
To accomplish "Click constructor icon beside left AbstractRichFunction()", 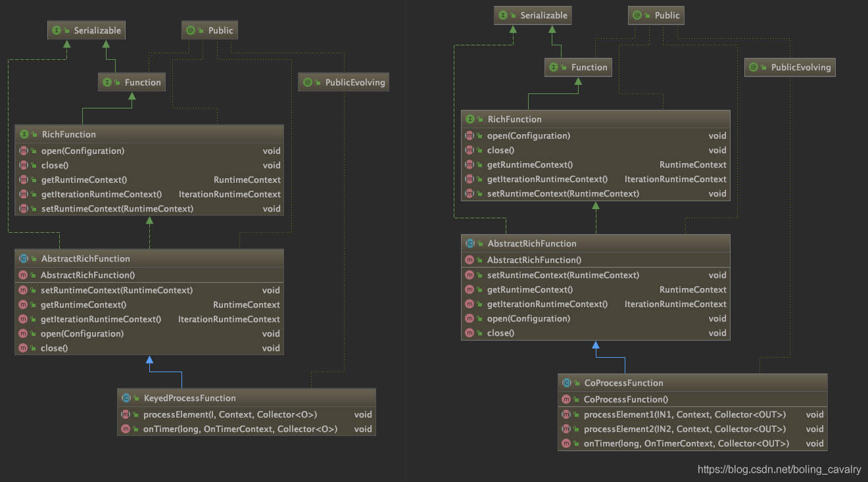I will click(x=24, y=275).
